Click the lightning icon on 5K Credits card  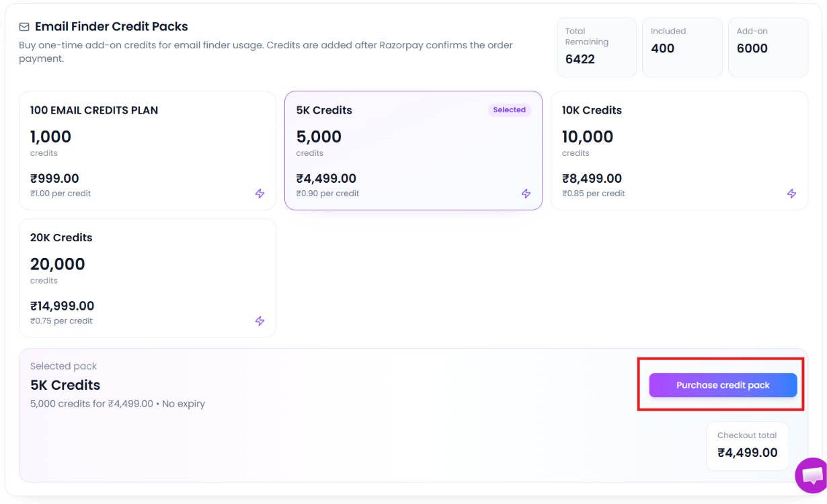(526, 194)
